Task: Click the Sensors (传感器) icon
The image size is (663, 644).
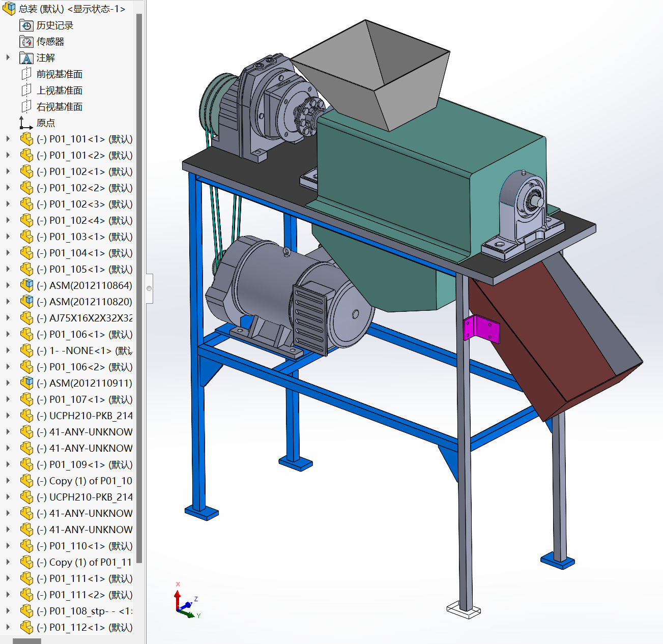Action: click(x=26, y=42)
